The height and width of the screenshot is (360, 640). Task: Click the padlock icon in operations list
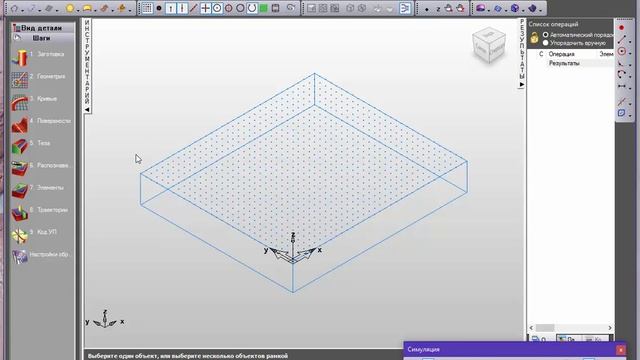[x=534, y=38]
